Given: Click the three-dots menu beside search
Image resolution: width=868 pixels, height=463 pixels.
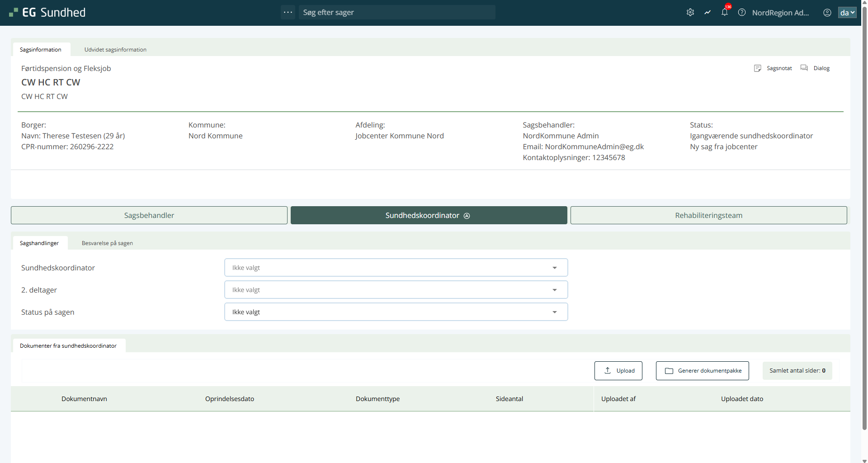Looking at the screenshot, I should point(288,13).
